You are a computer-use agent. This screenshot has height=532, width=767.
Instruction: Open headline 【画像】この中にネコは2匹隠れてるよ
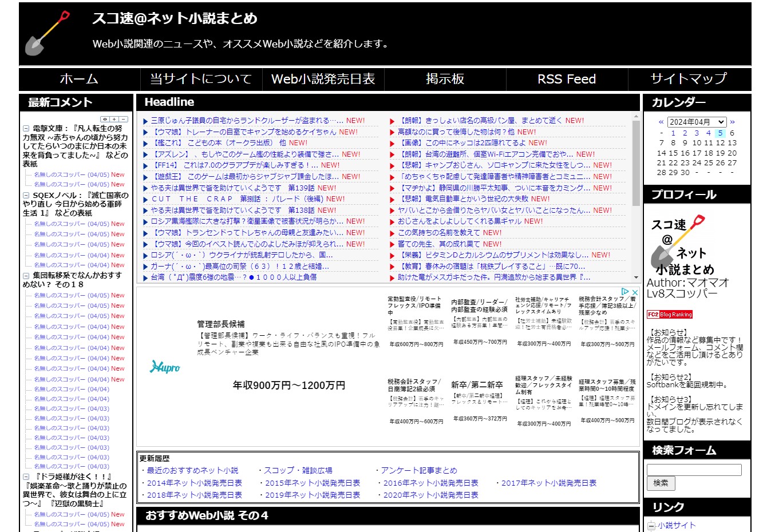coord(462,143)
